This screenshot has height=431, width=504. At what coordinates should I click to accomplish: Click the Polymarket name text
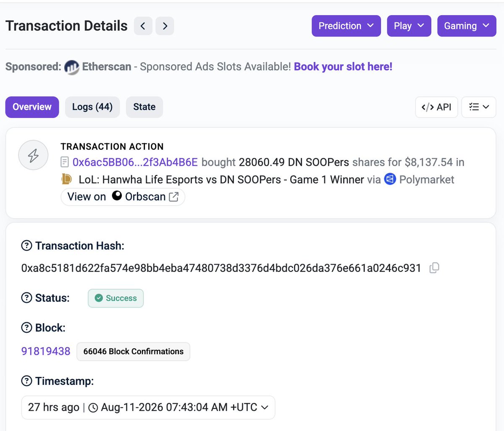point(427,180)
